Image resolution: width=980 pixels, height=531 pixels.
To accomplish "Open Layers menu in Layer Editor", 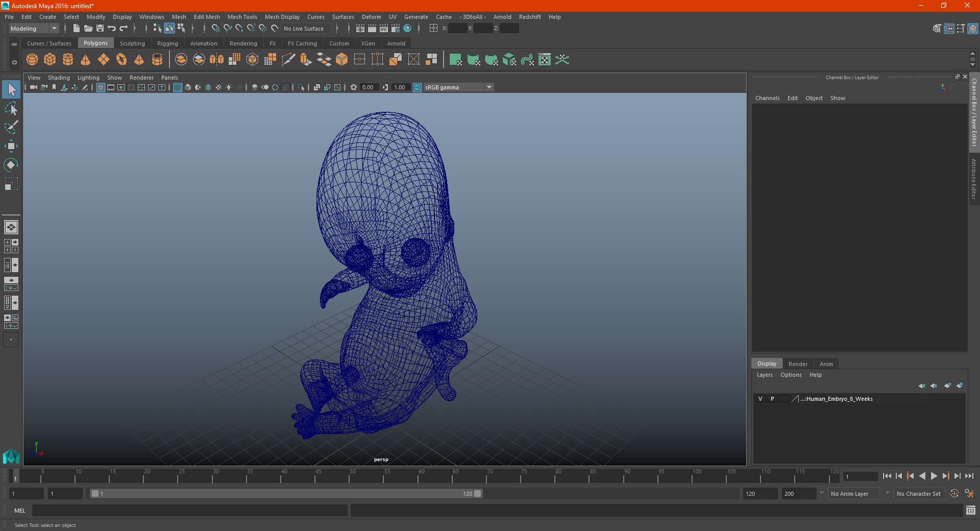I will click(x=764, y=375).
